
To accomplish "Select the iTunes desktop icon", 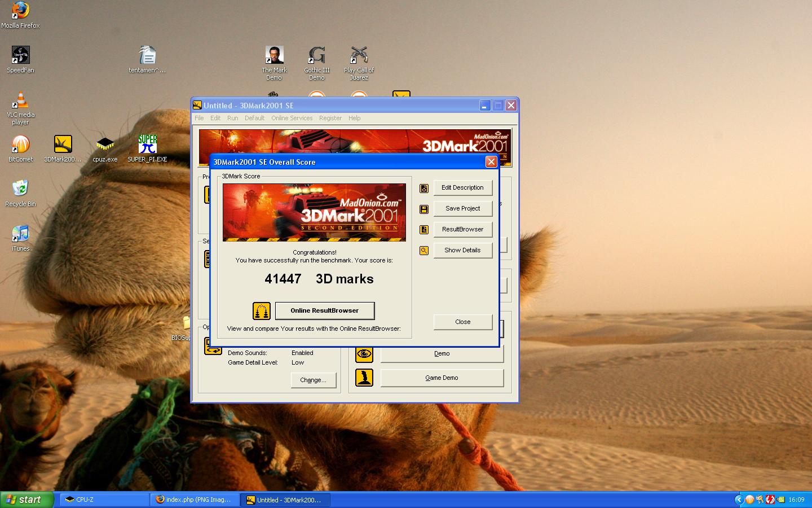I will (20, 238).
